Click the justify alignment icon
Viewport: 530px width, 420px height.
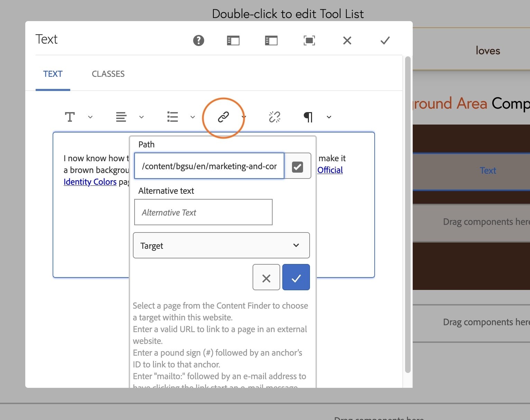pos(121,117)
